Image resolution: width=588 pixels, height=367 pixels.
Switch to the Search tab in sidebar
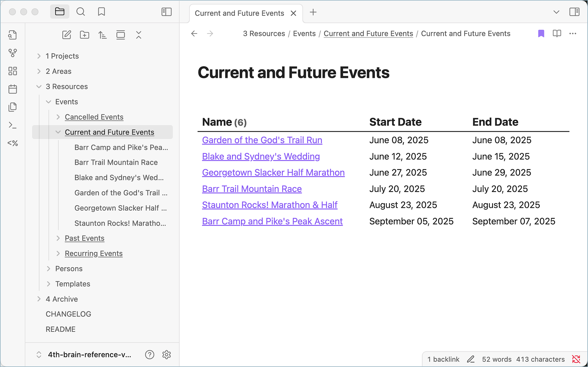pyautogui.click(x=81, y=12)
